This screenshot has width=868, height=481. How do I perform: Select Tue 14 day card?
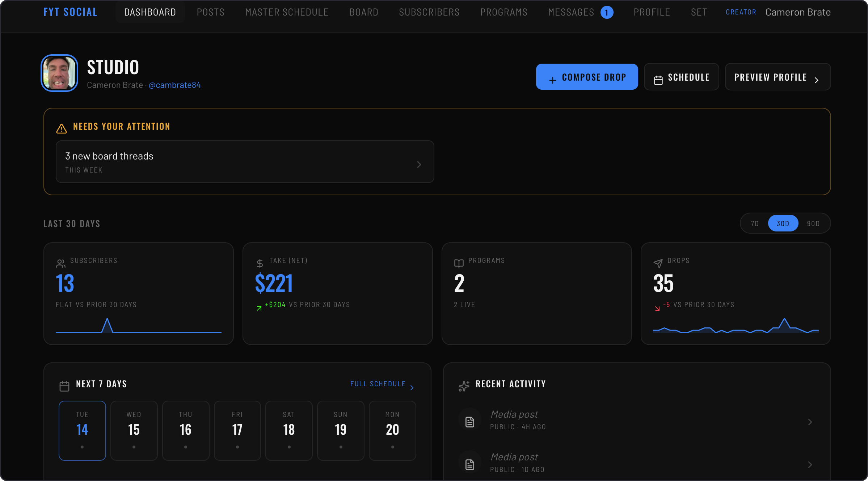[x=82, y=431]
